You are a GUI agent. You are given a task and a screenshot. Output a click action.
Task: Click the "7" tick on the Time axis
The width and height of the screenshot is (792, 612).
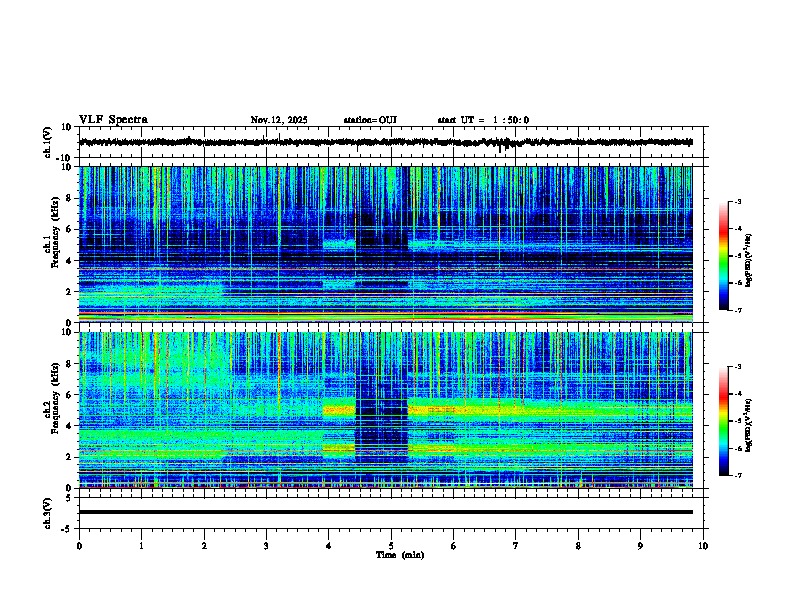[516, 546]
